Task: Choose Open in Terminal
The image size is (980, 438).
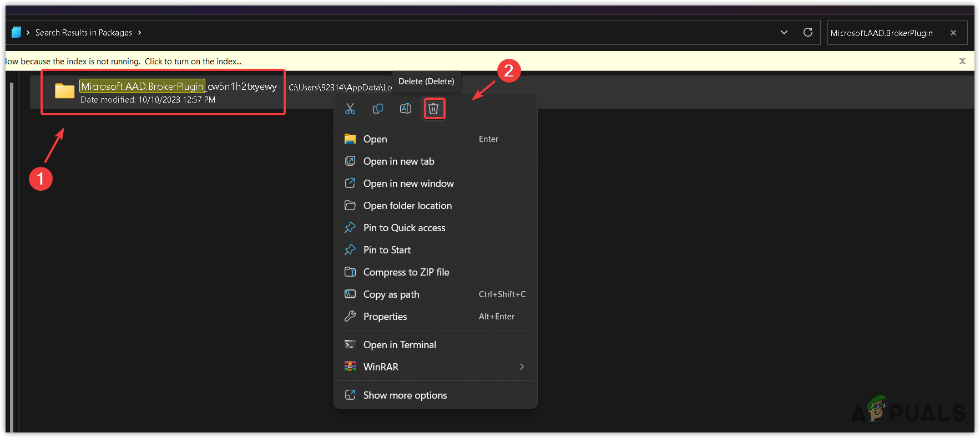Action: point(436,345)
